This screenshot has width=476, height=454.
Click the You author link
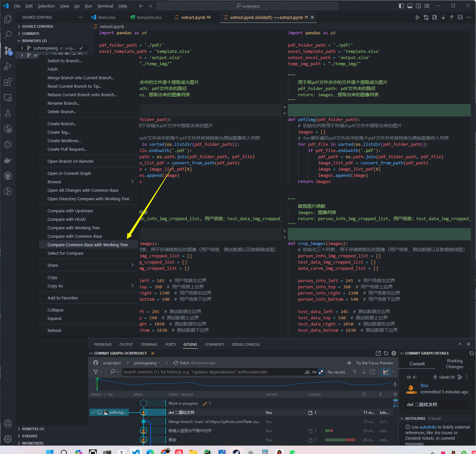point(424,386)
